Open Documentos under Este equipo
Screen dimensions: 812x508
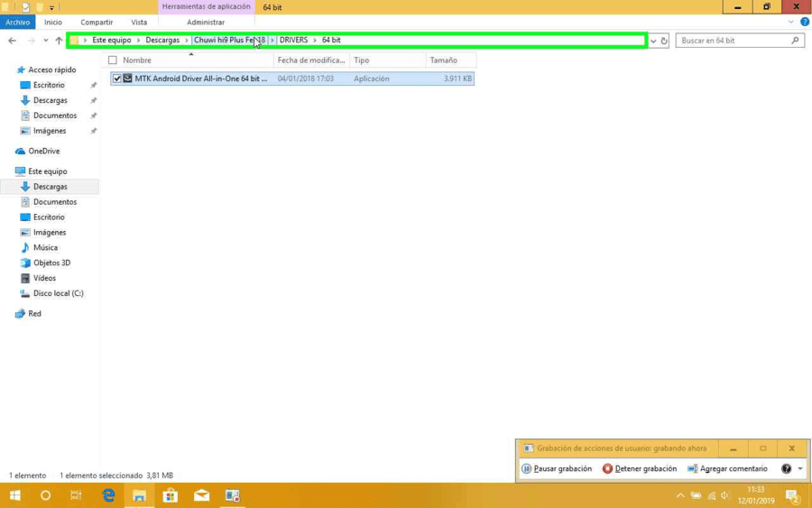point(55,202)
